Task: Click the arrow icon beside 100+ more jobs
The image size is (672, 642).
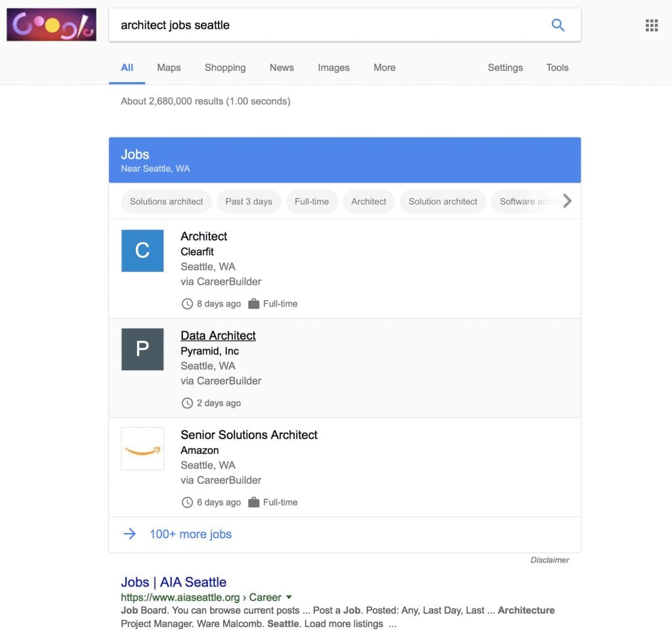Action: click(x=129, y=534)
